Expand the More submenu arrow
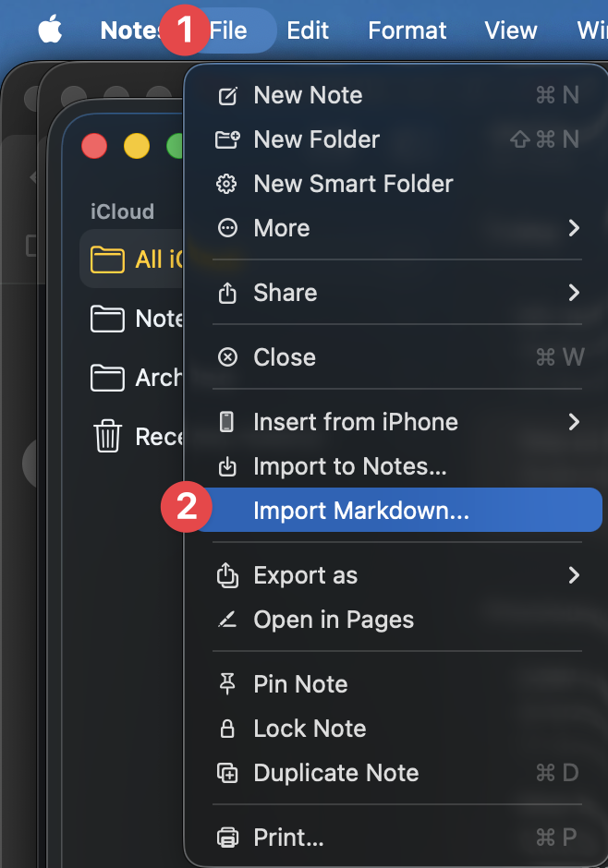608x868 pixels. (x=574, y=228)
